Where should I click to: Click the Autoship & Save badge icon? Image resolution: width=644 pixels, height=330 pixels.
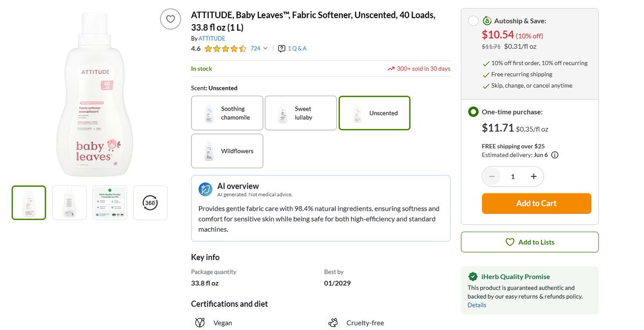coord(487,21)
